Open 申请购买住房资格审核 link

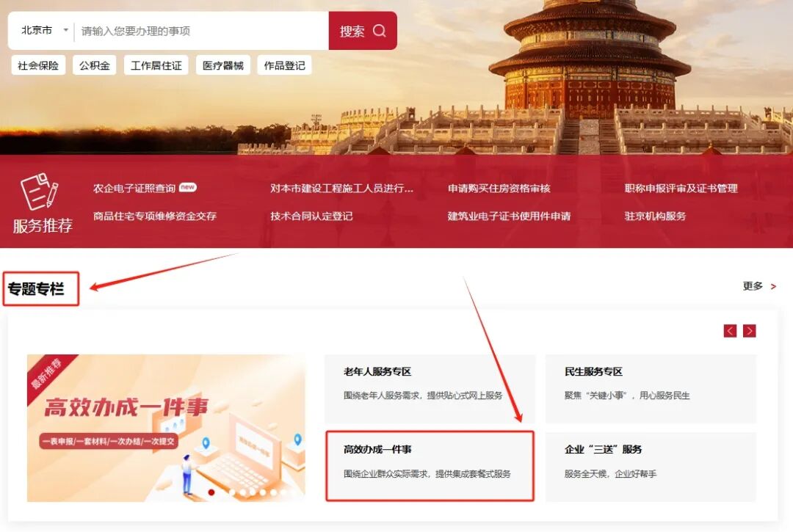click(499, 188)
